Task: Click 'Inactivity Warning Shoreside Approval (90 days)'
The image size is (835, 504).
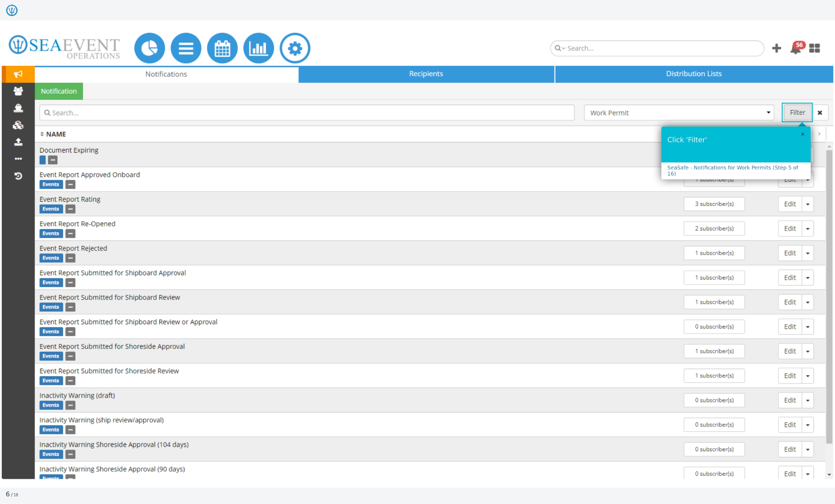Action: [x=112, y=469]
